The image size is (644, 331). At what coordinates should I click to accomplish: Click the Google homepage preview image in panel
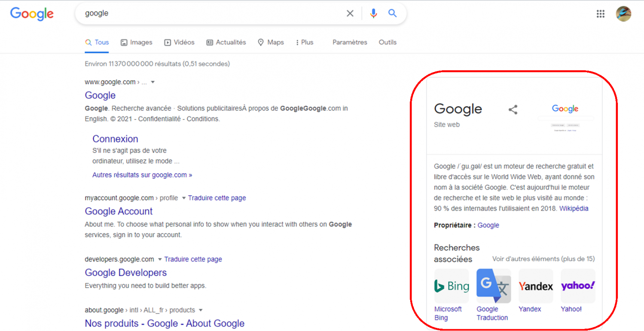(x=565, y=117)
